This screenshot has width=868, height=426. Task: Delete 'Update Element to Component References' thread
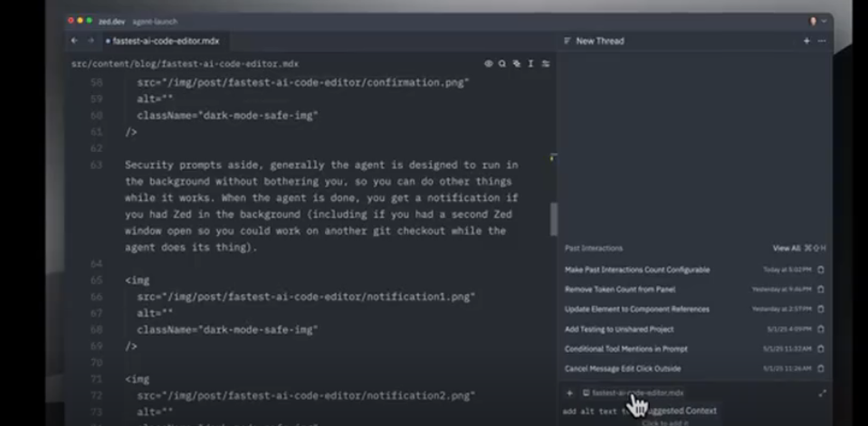click(821, 309)
